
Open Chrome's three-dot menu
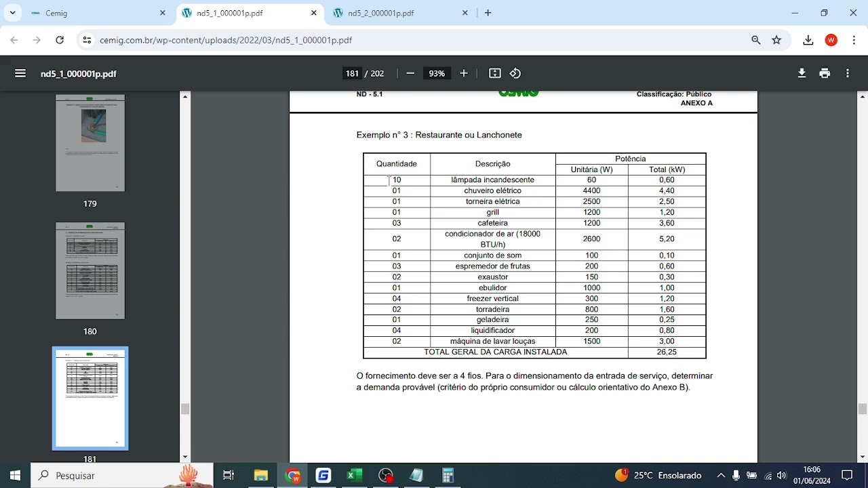tap(853, 40)
